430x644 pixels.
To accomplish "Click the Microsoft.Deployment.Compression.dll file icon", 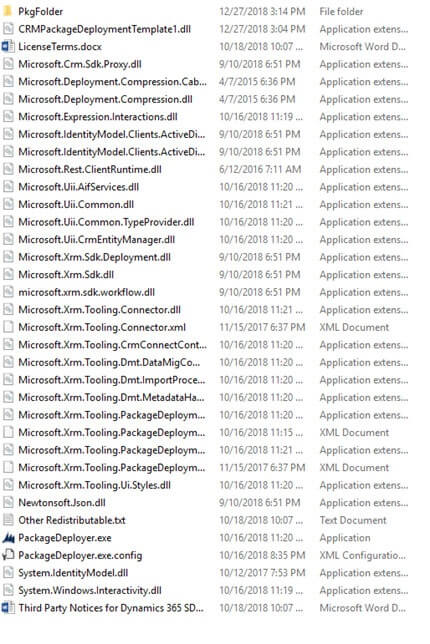I will pos(8,99).
